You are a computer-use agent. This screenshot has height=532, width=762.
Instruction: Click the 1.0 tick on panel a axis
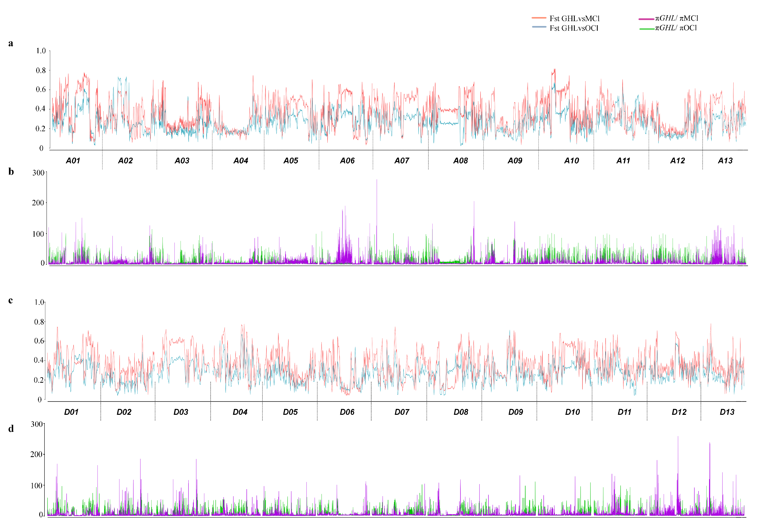point(41,51)
